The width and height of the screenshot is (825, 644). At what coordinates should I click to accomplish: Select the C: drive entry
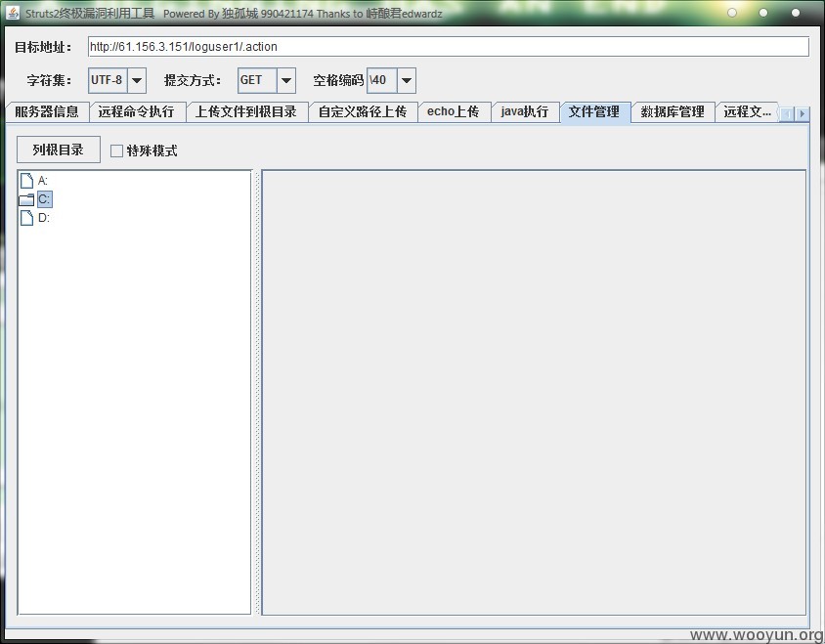44,199
